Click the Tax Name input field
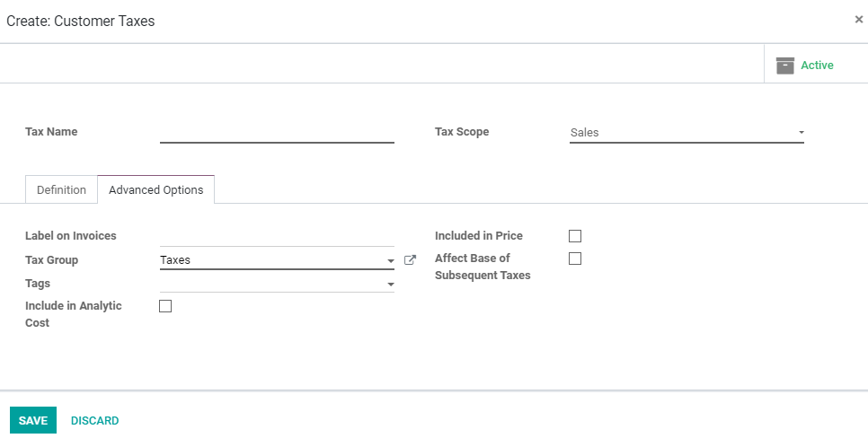The image size is (868, 447). 277,132
